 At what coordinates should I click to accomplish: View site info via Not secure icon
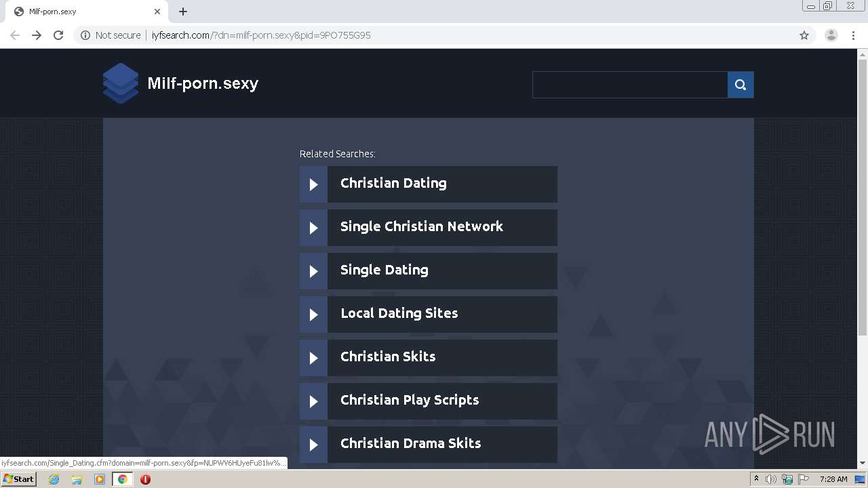click(x=85, y=35)
